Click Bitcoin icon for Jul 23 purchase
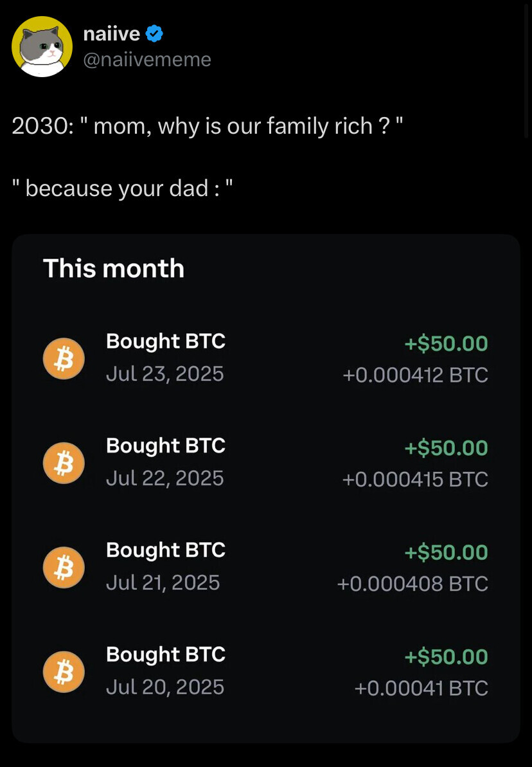The height and width of the screenshot is (767, 532). click(64, 359)
